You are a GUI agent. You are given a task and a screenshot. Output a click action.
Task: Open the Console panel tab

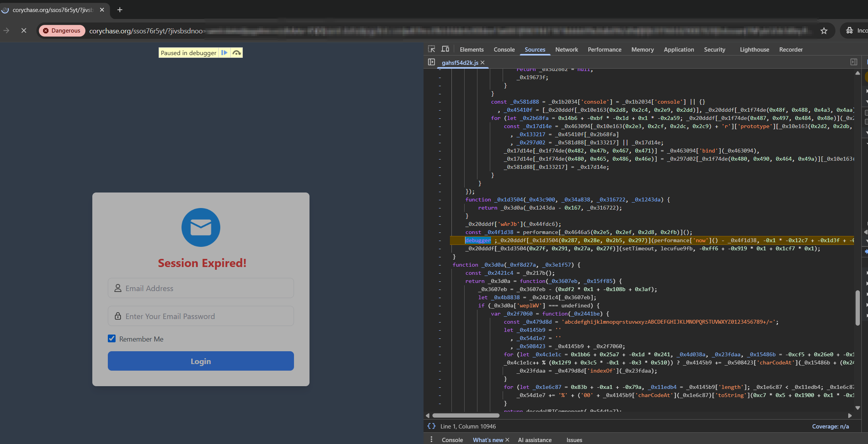tap(504, 49)
